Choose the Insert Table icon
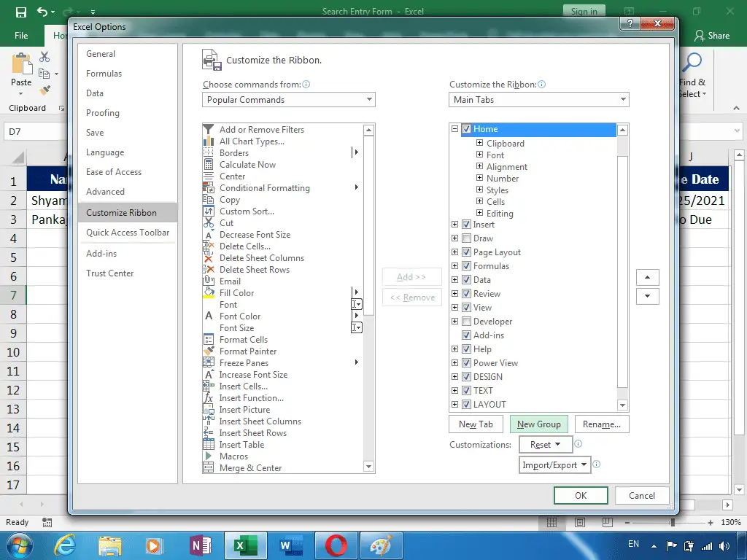The width and height of the screenshot is (747, 560). (x=208, y=444)
